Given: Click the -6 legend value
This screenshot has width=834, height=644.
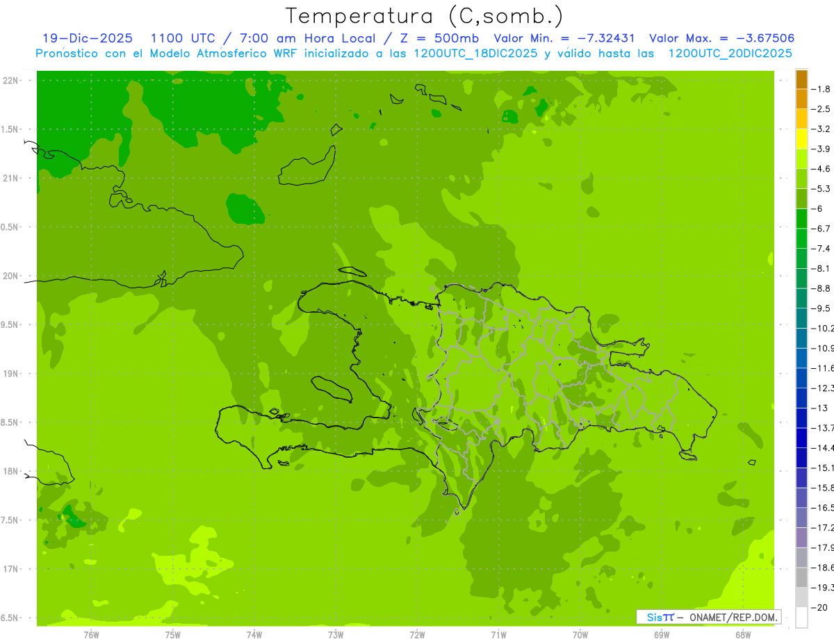Looking at the screenshot, I should point(816,208).
